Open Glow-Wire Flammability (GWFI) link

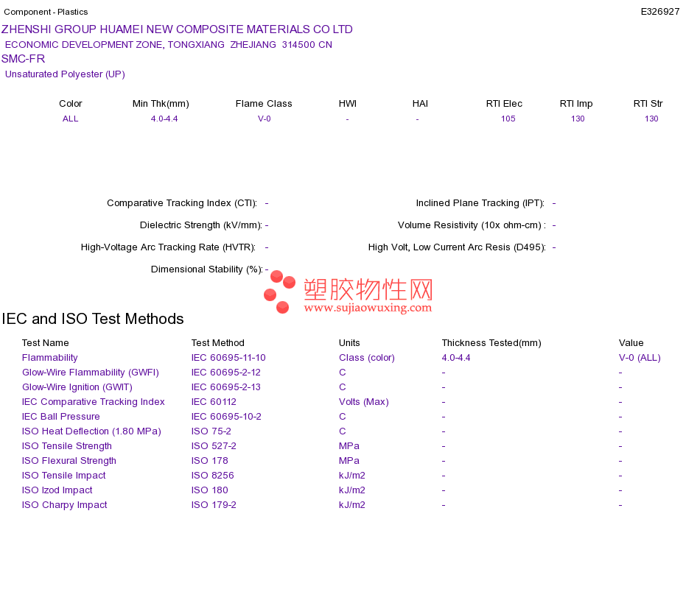coord(90,373)
